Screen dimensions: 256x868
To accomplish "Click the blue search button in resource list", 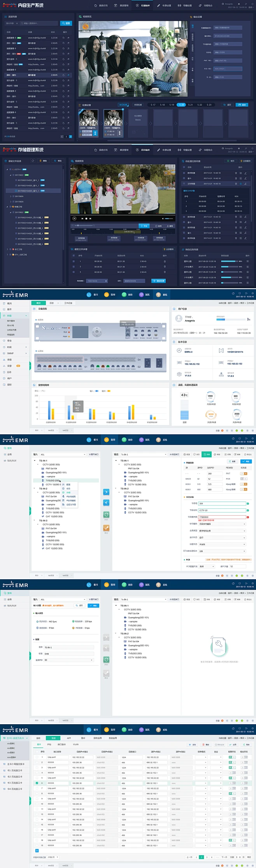I will tap(66, 23).
